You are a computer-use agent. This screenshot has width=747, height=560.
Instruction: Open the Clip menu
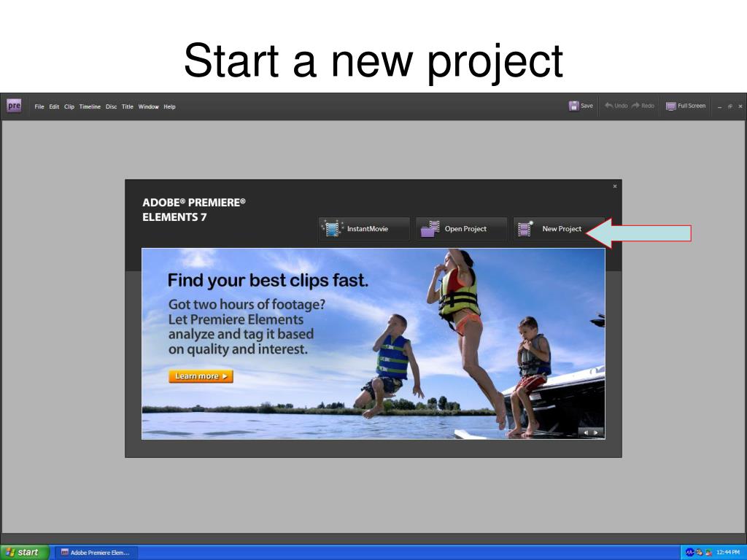tap(69, 106)
